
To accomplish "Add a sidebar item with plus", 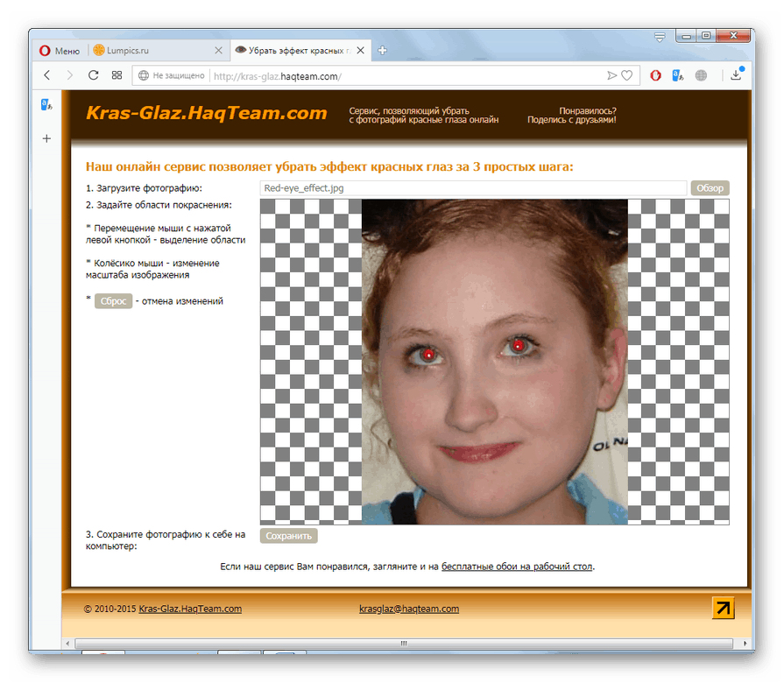I will click(46, 138).
